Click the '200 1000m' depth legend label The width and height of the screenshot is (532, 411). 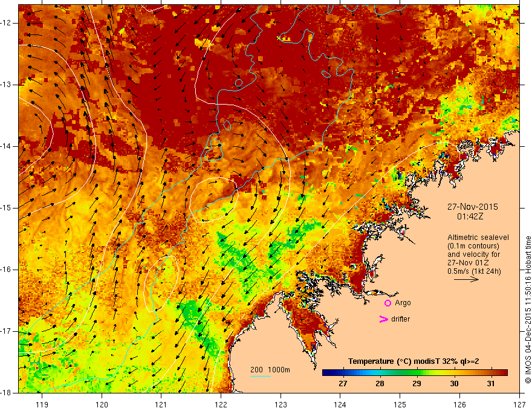[270, 370]
